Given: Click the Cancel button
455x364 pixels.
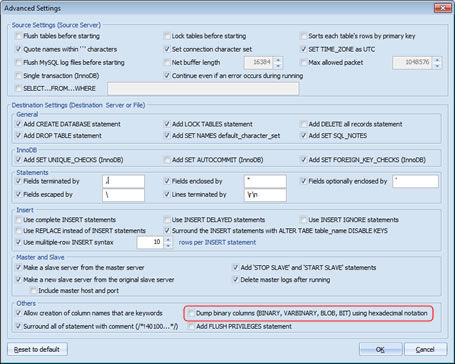Looking at the screenshot, I should click(425, 349).
